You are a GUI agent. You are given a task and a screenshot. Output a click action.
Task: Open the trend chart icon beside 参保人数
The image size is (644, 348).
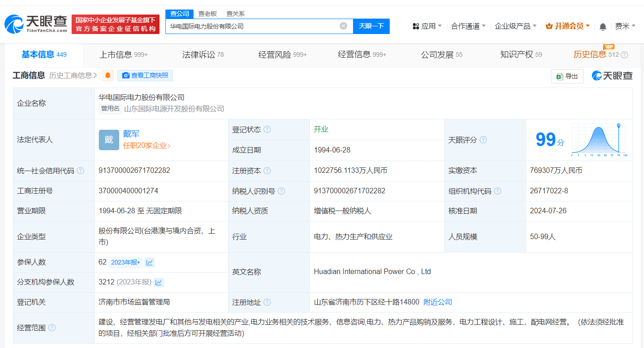(150, 262)
